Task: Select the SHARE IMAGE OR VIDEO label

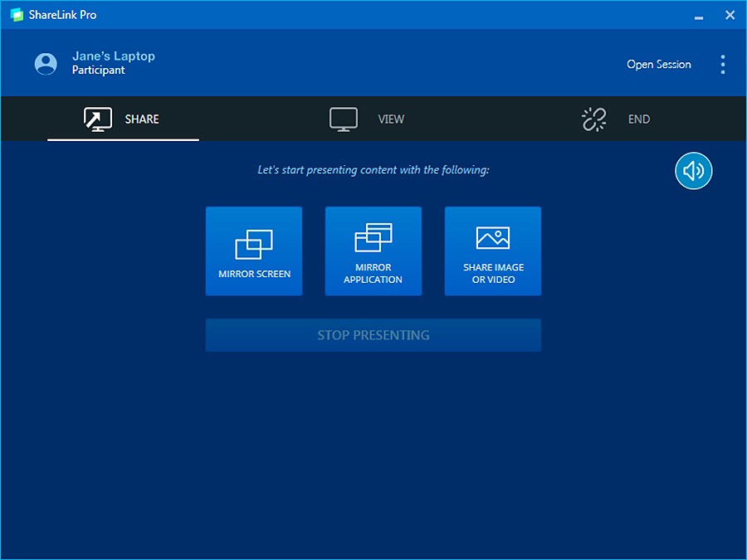Action: pyautogui.click(x=493, y=274)
